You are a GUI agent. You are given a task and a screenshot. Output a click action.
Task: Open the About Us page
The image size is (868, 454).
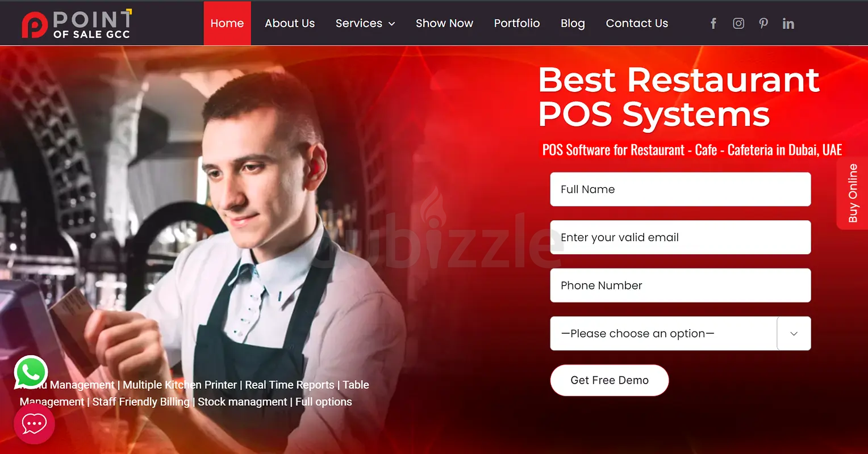coord(289,23)
